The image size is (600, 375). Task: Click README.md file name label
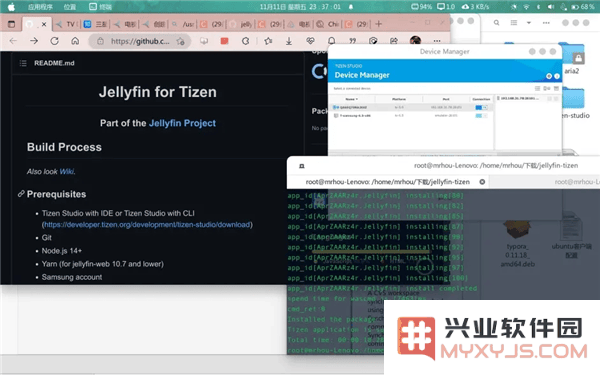point(54,63)
